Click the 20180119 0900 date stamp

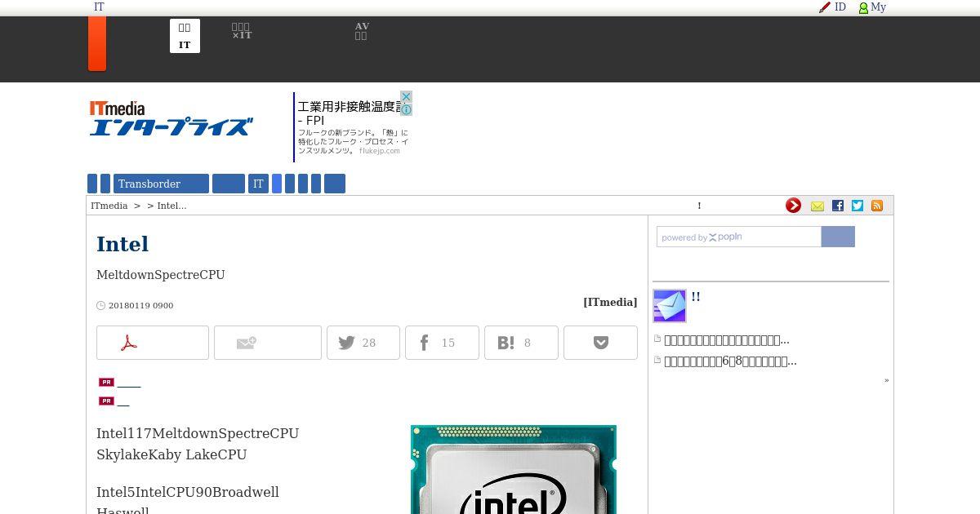(x=140, y=306)
